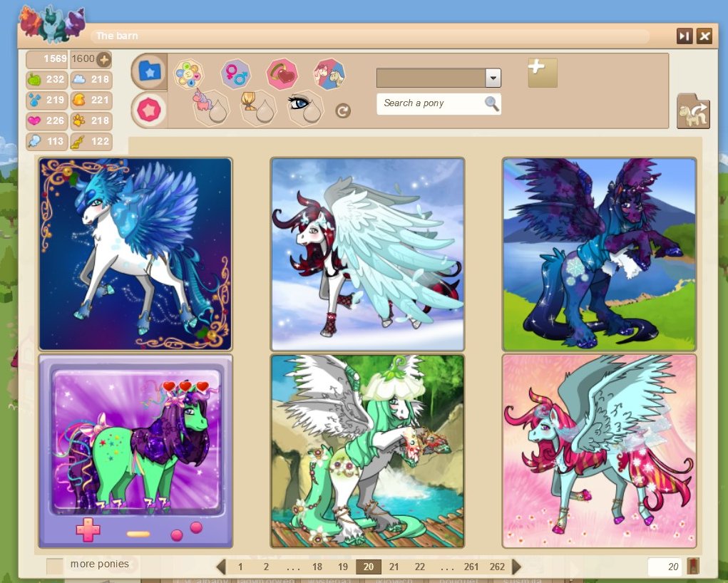The width and height of the screenshot is (728, 583).
Task: Toggle the unicorn breed filter
Action: pos(211,108)
